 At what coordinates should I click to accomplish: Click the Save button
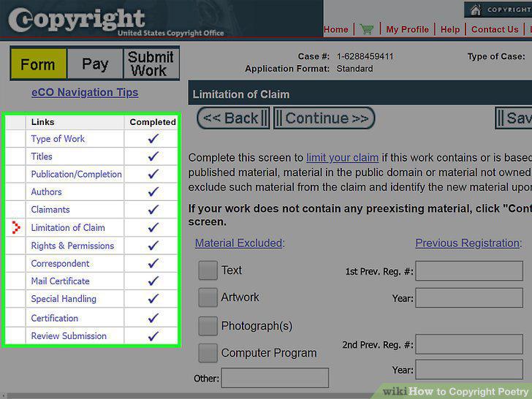pyautogui.click(x=514, y=118)
